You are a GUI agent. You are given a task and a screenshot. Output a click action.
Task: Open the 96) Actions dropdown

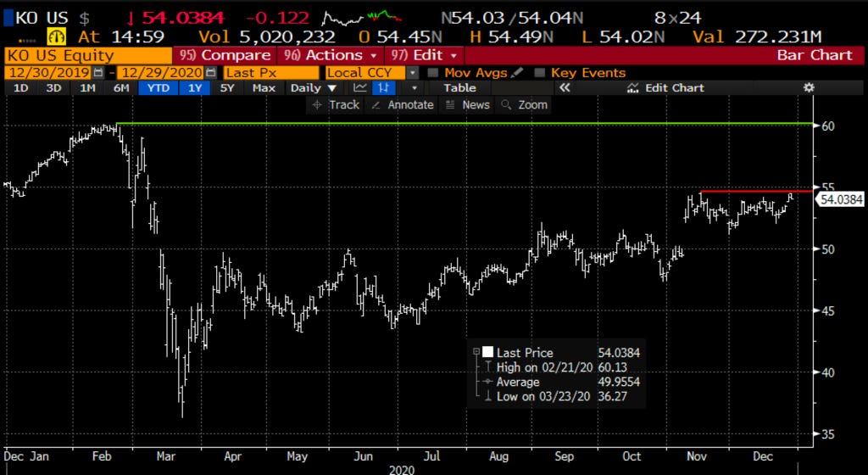tap(330, 55)
